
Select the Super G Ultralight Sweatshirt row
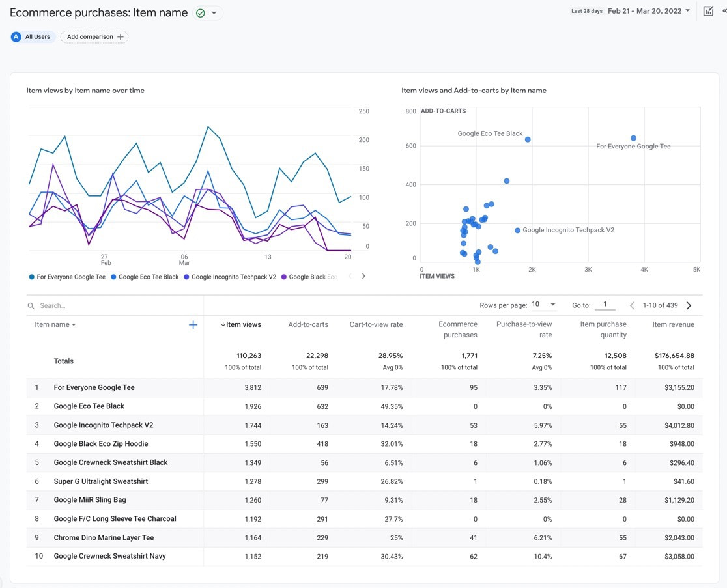[x=101, y=481]
